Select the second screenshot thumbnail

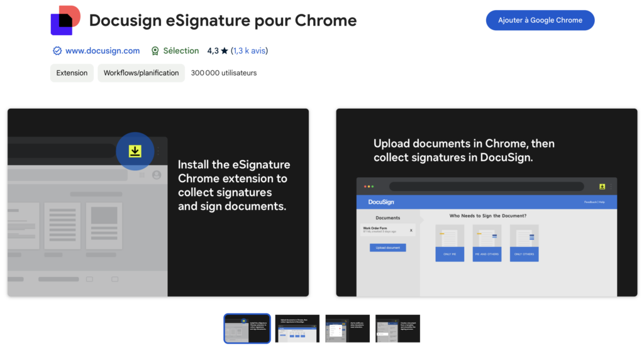297,329
